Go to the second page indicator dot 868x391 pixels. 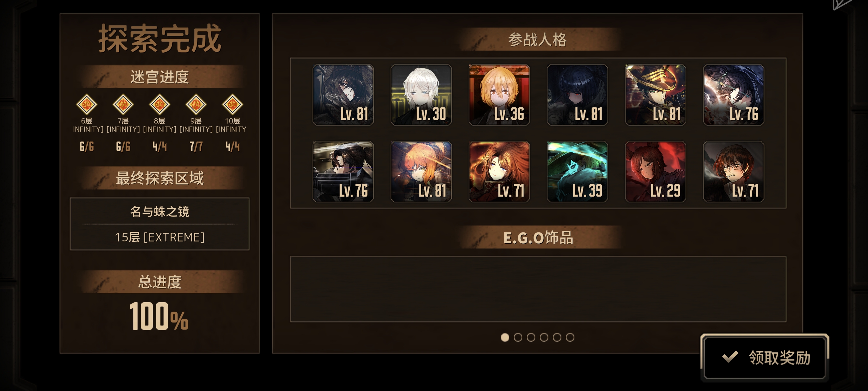(x=518, y=337)
